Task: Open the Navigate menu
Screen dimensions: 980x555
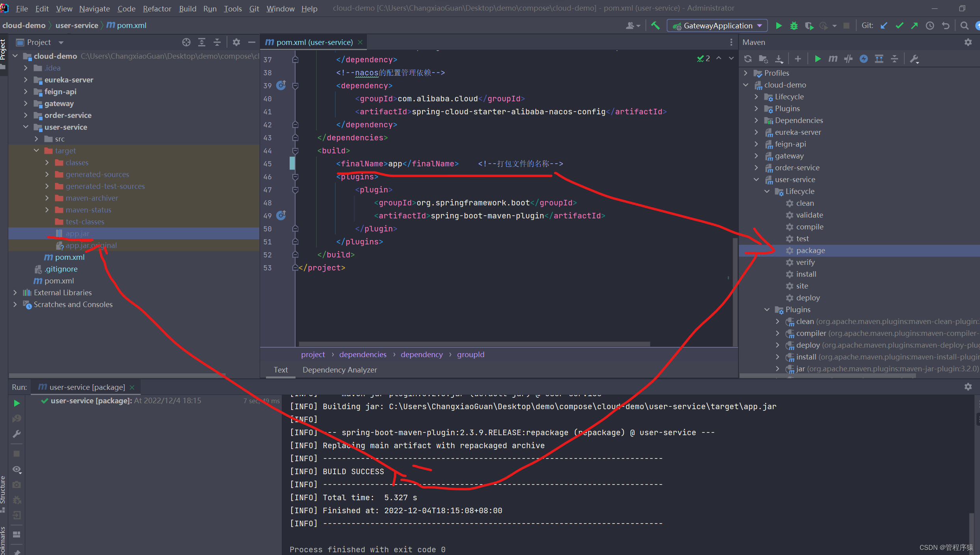Action: pyautogui.click(x=94, y=8)
